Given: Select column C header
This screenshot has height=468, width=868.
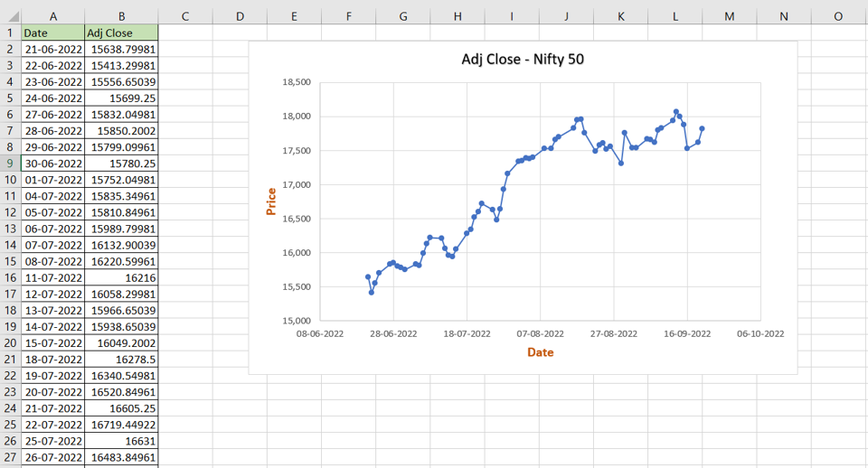Looking at the screenshot, I should coord(184,16).
